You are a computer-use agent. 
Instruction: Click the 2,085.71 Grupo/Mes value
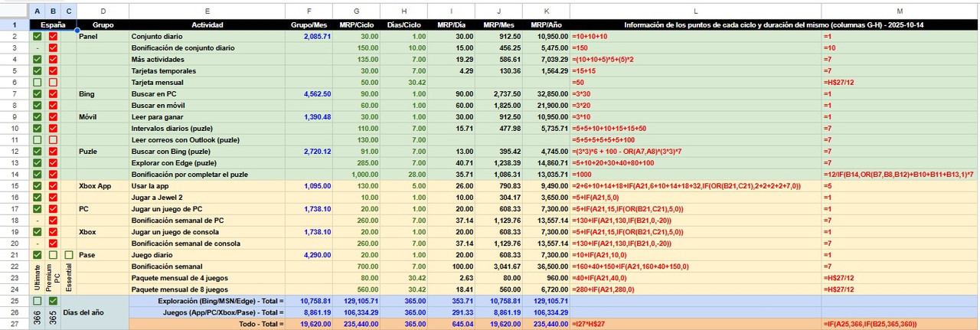pos(309,36)
